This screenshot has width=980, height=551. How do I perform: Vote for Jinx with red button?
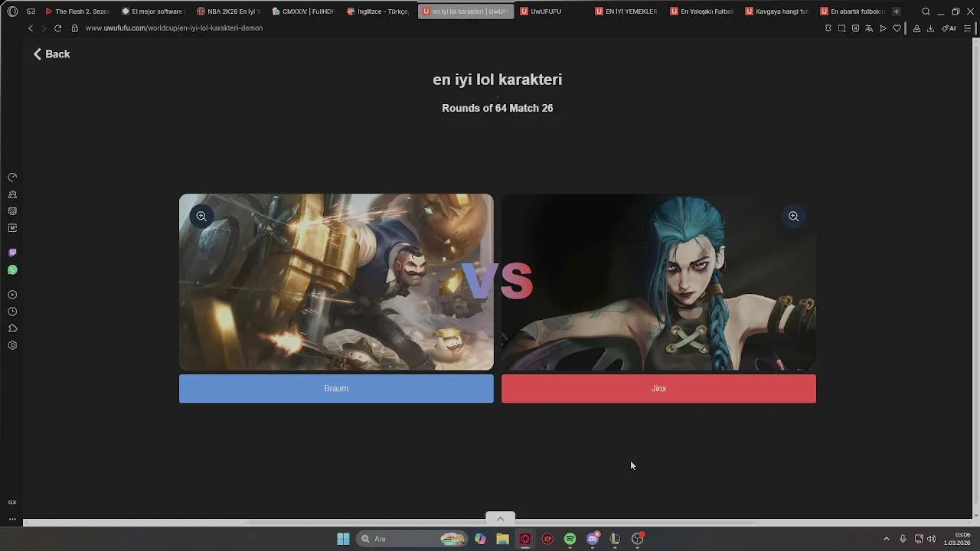pos(658,389)
